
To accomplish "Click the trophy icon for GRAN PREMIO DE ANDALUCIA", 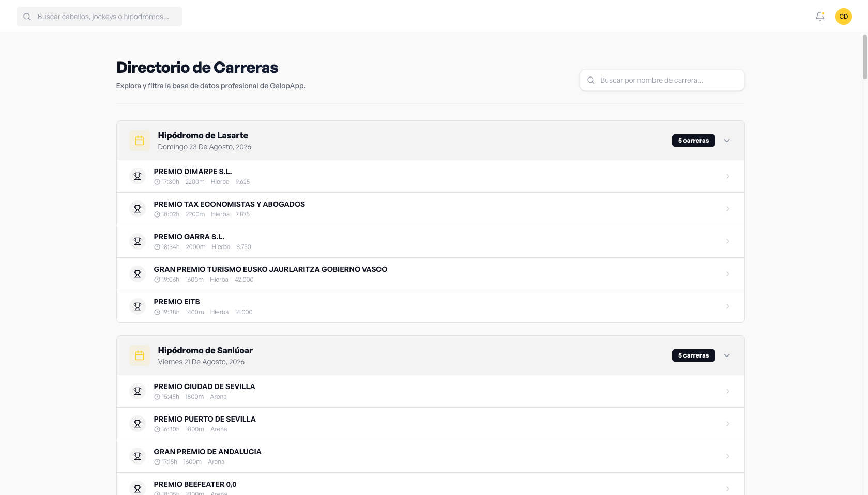I will 138,456.
